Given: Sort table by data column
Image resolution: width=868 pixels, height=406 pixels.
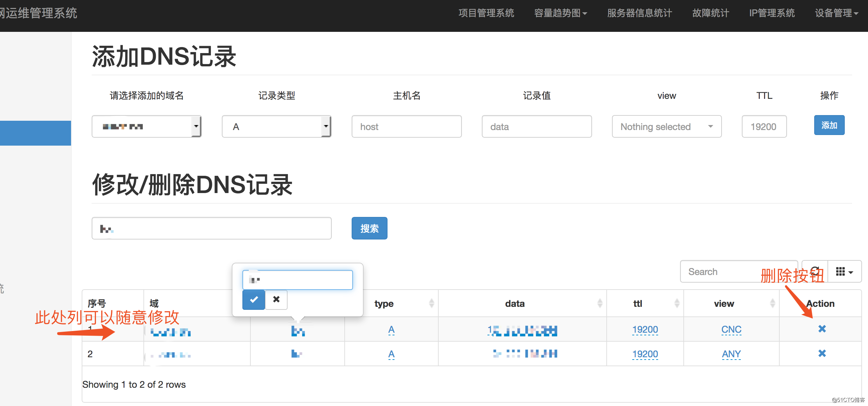Looking at the screenshot, I should click(x=522, y=303).
